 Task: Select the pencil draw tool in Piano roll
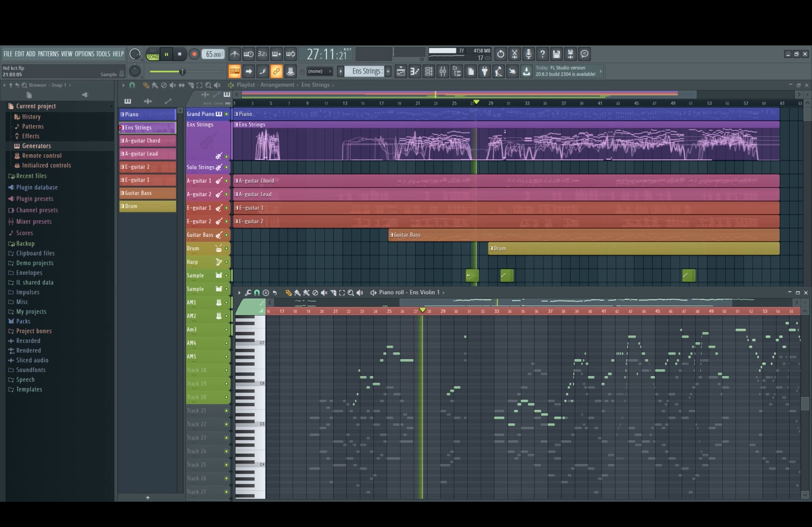pos(288,293)
